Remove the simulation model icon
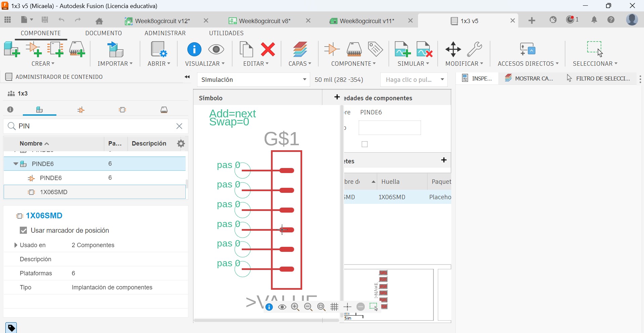This screenshot has width=644, height=333. (x=424, y=49)
